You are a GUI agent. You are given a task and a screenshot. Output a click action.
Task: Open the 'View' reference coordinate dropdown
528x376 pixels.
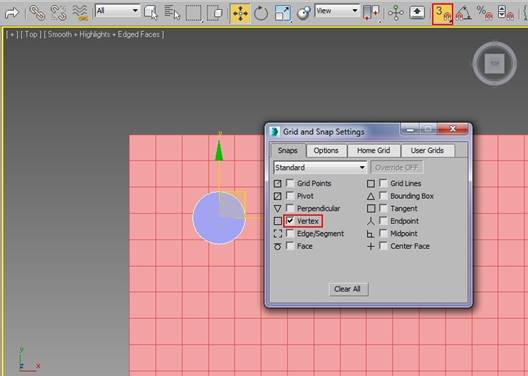coord(337,11)
